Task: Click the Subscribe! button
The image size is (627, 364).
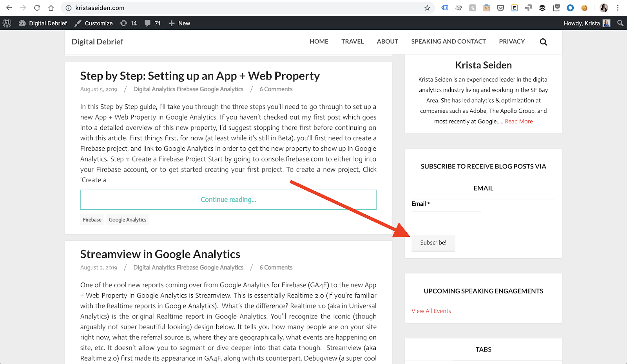Action: click(433, 243)
